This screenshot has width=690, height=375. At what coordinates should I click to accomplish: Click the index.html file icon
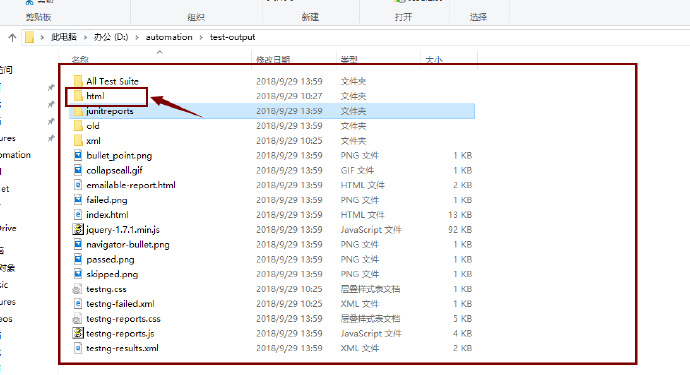click(x=78, y=215)
